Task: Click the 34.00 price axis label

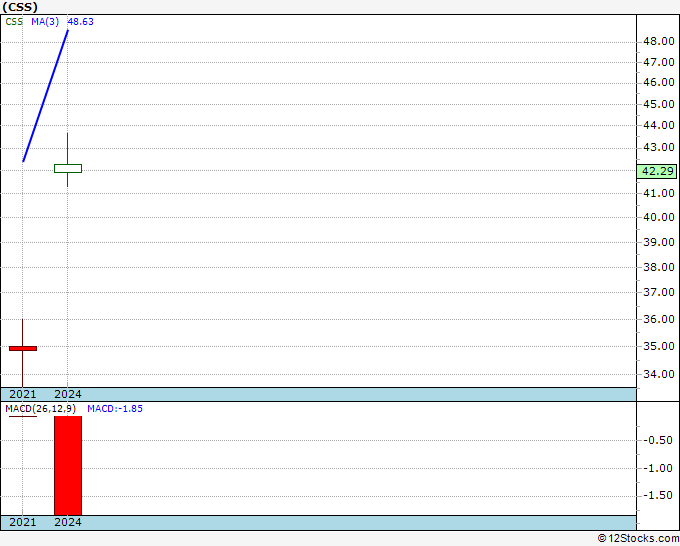Action: point(659,374)
